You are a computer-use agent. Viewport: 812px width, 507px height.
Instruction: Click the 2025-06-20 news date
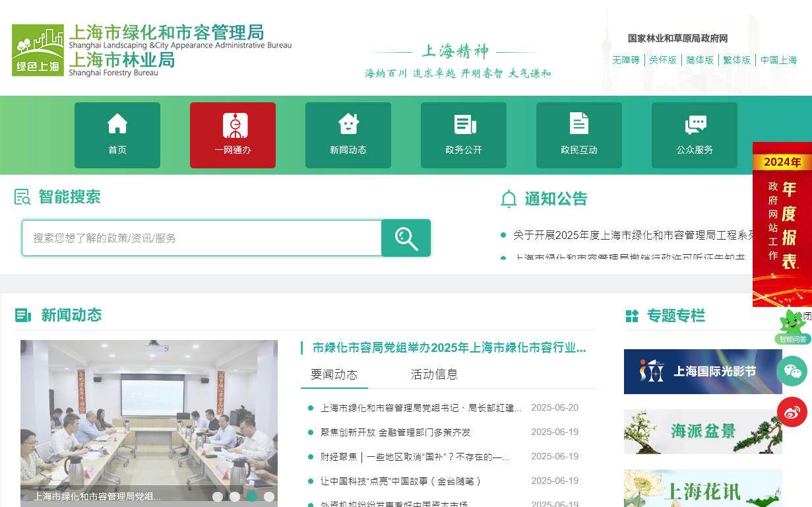(x=555, y=407)
